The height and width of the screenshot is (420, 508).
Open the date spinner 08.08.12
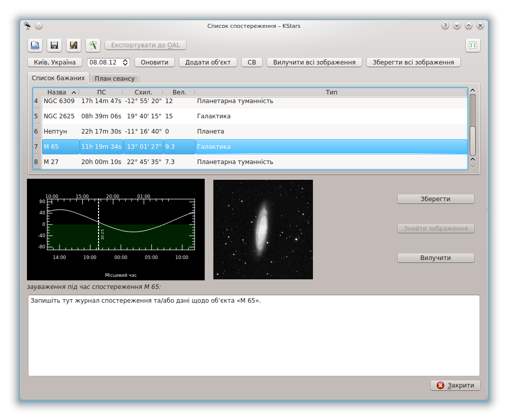[108, 62]
